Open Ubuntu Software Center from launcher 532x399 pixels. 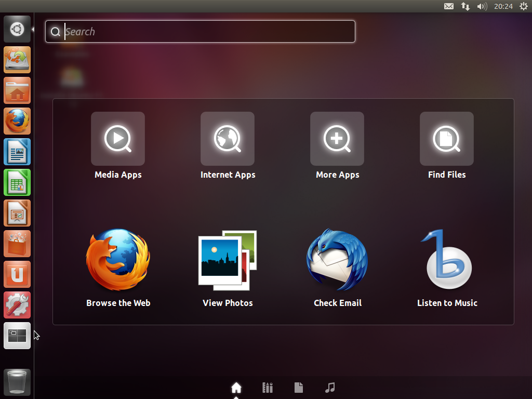pos(17,244)
